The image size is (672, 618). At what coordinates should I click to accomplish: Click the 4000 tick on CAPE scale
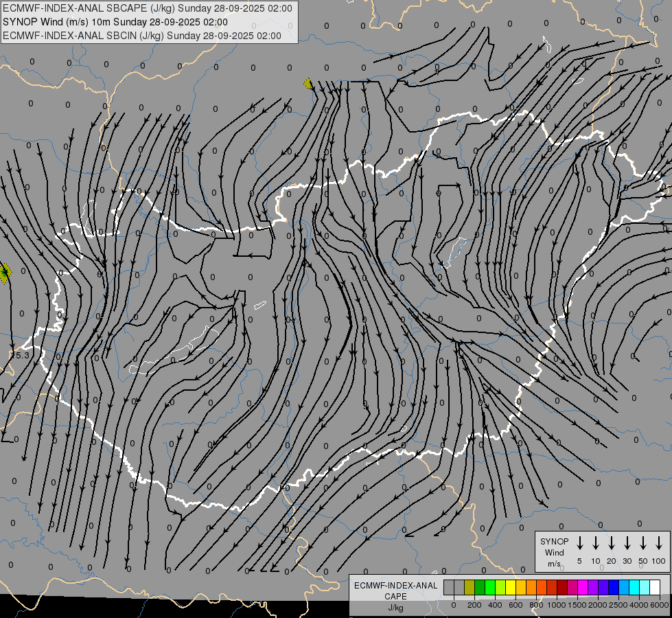click(x=639, y=605)
